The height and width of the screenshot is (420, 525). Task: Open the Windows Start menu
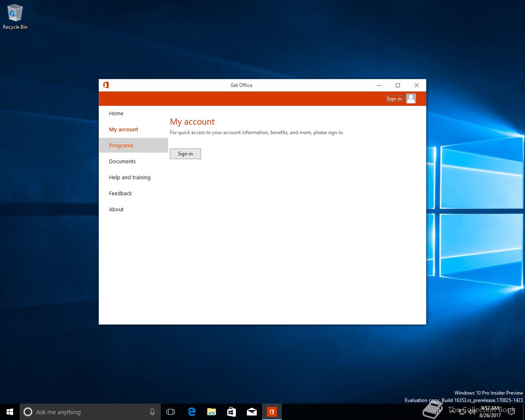10,412
